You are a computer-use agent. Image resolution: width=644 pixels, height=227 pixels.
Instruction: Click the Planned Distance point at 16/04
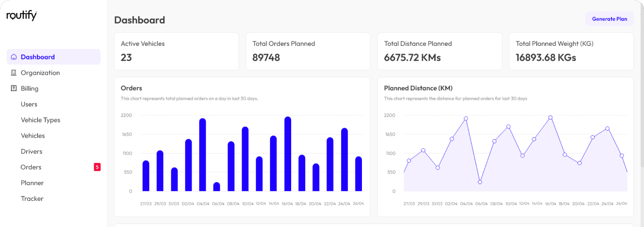pos(550,118)
